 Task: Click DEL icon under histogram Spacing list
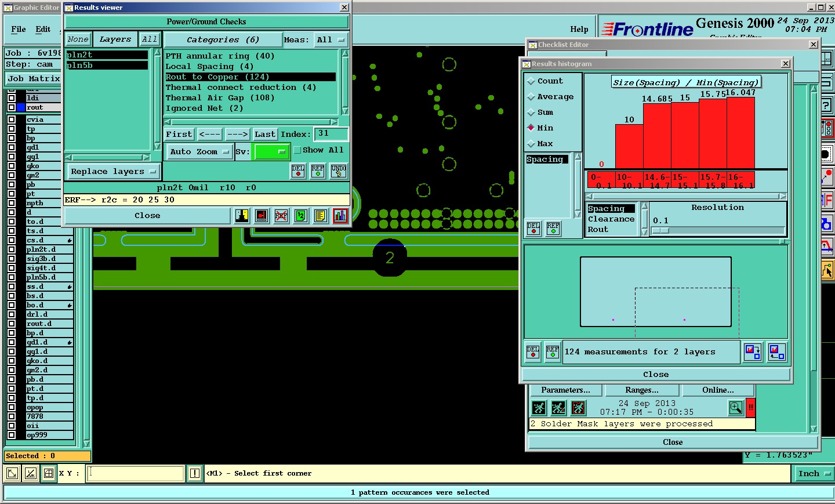533,228
